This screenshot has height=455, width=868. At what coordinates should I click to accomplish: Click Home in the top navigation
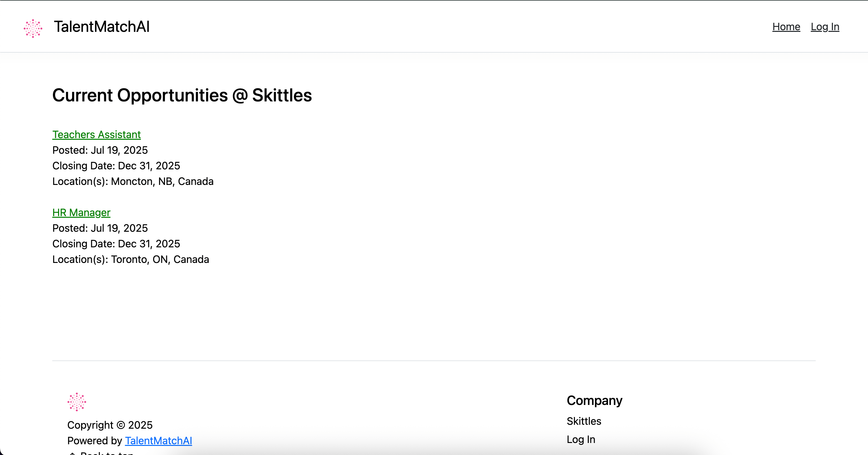coord(786,27)
